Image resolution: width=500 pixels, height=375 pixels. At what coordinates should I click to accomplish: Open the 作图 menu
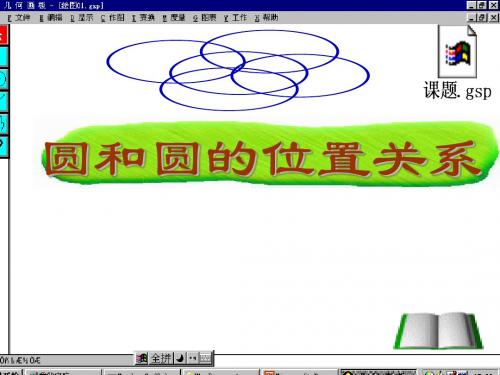[x=113, y=18]
